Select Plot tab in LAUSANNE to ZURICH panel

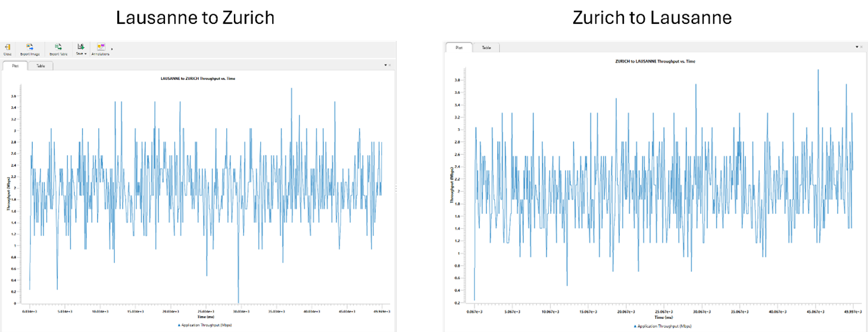(15, 66)
